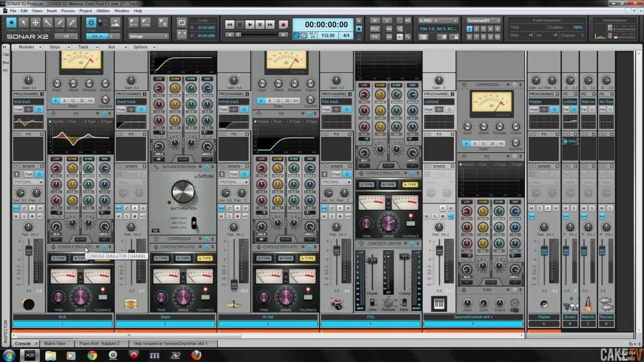The image size is (644, 362).
Task: Open Kick sends P4ST2641 output dropdown
Action: (x=29, y=182)
